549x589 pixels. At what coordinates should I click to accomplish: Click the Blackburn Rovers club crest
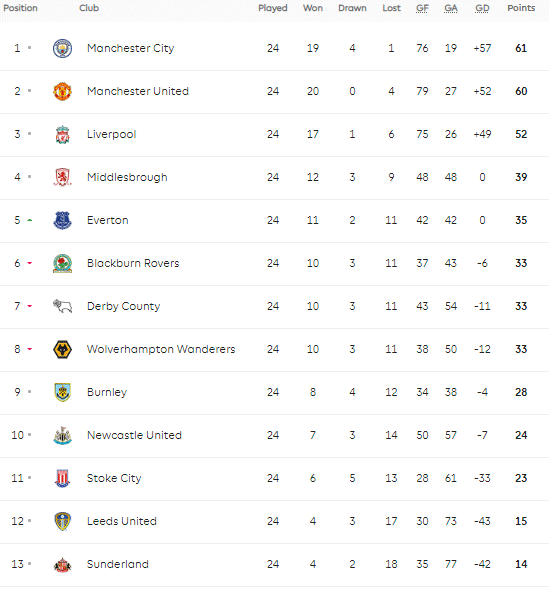pyautogui.click(x=62, y=263)
